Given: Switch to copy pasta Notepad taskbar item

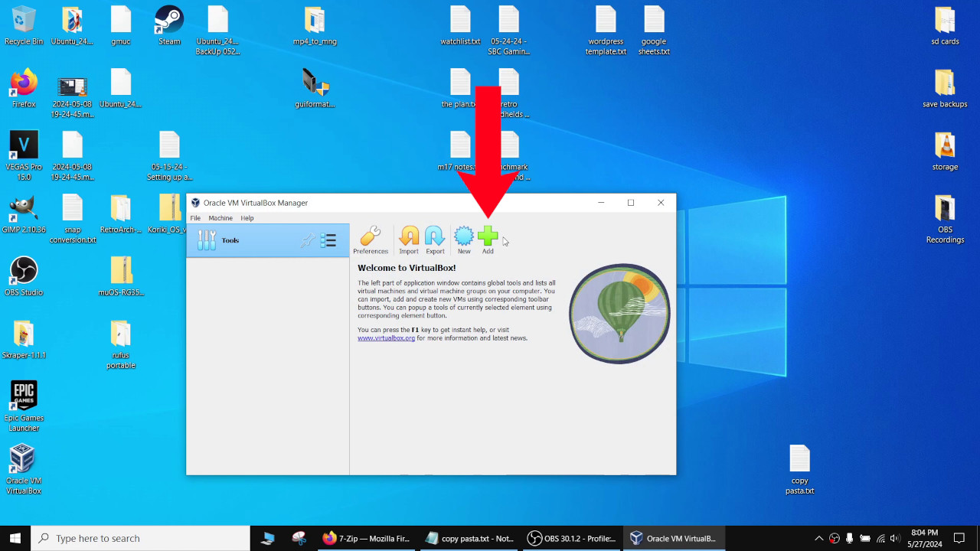Looking at the screenshot, I should (470, 538).
